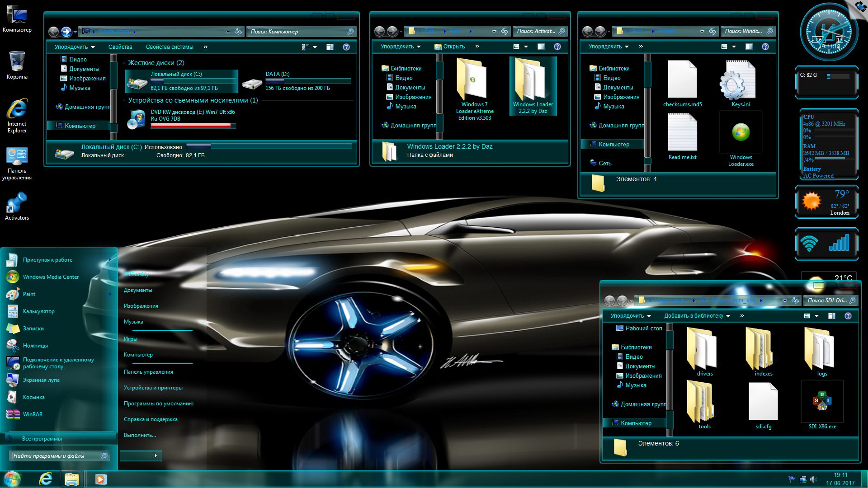Open the Компьютер desktop icon
This screenshot has width=868, height=488.
(x=17, y=19)
